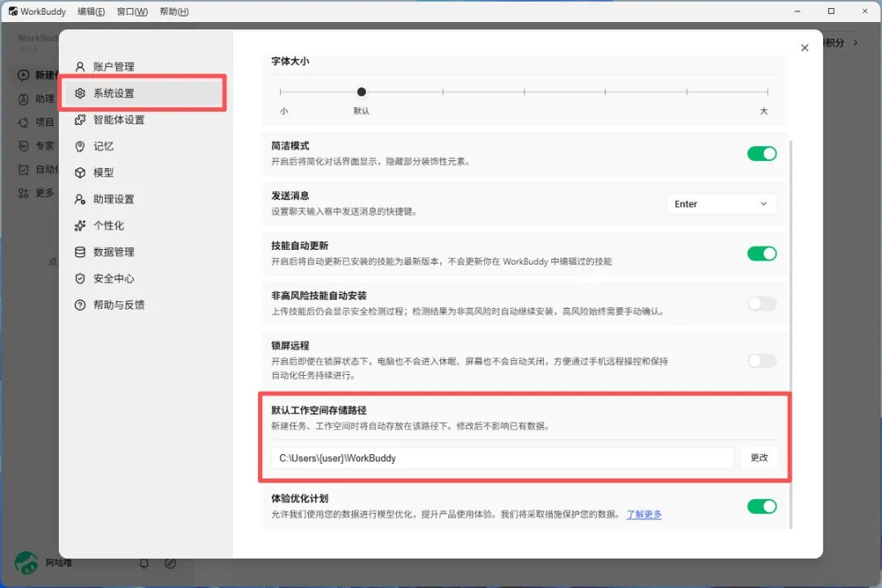Click the user avatar in background window
The image size is (882, 588).
(x=26, y=563)
